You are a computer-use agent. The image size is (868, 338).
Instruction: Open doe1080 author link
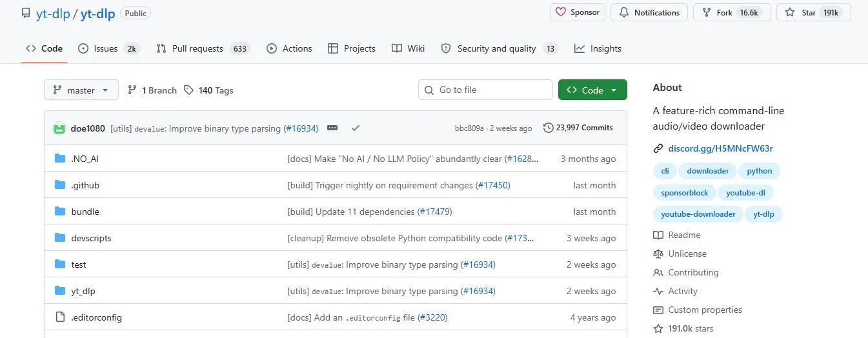pos(88,128)
